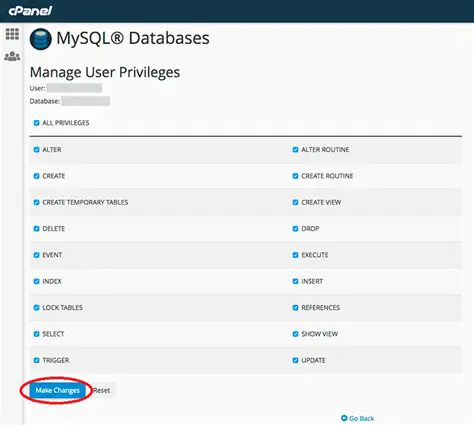The width and height of the screenshot is (474, 425).
Task: Uncheck the TRIGGER privilege
Action: pos(37,360)
